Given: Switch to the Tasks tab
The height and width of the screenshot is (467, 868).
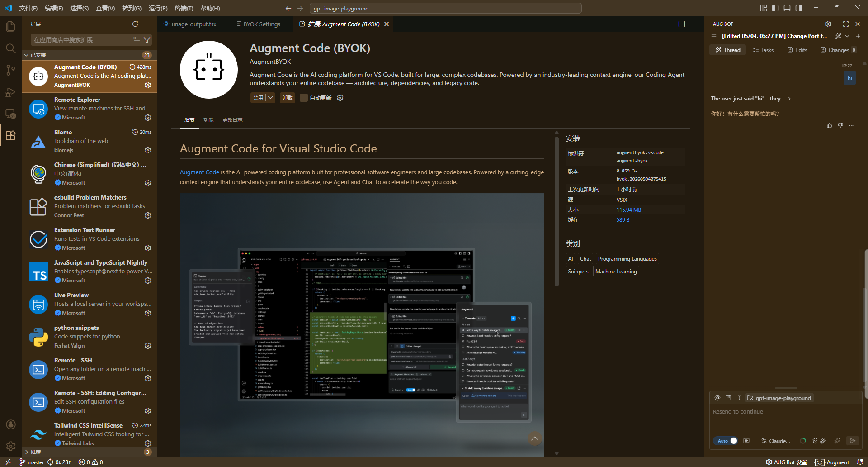Looking at the screenshot, I should (763, 50).
